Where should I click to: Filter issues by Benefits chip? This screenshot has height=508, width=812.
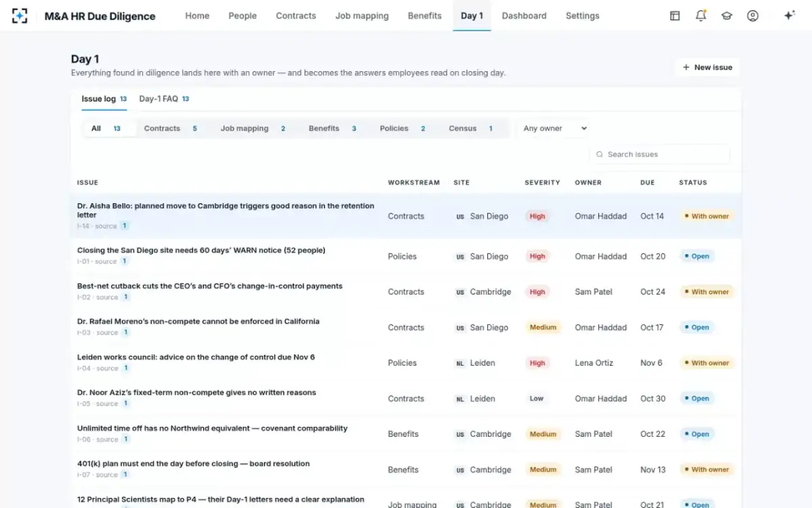pos(332,128)
